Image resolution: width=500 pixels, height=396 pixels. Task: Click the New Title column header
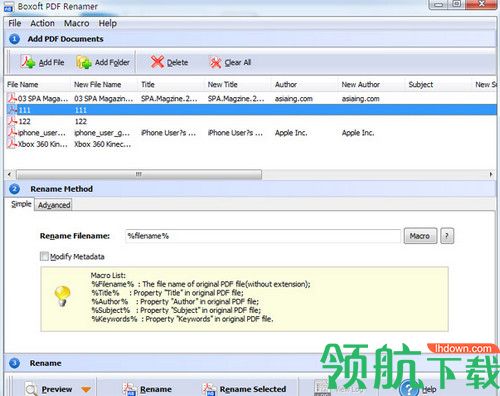coord(238,84)
